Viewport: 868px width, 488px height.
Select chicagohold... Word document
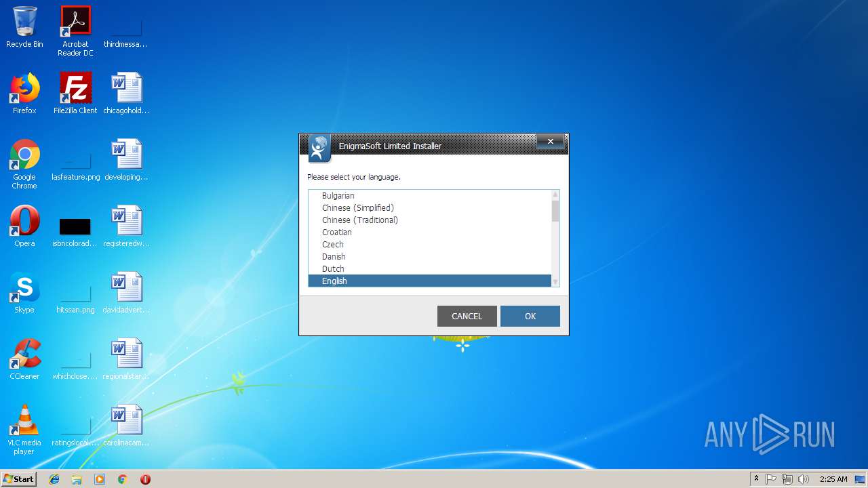tap(126, 94)
